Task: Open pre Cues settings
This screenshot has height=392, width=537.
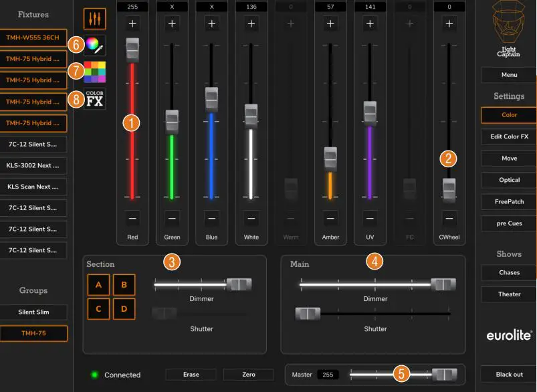Action: [509, 223]
